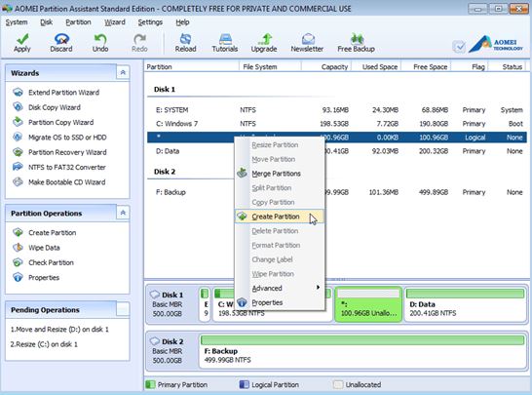The height and width of the screenshot is (395, 532).
Task: Open the Newsletter toolbar icon
Action: tap(308, 39)
